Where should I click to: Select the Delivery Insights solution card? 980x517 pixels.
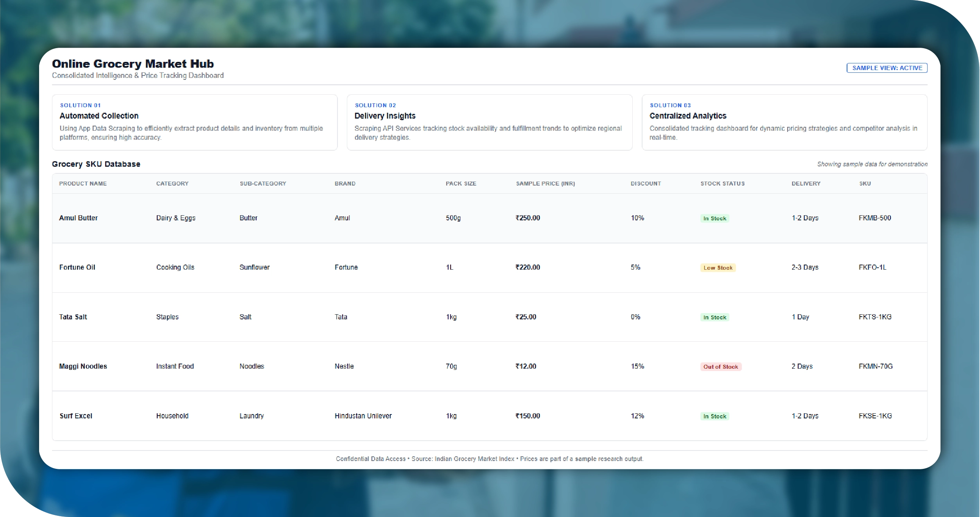[489, 122]
